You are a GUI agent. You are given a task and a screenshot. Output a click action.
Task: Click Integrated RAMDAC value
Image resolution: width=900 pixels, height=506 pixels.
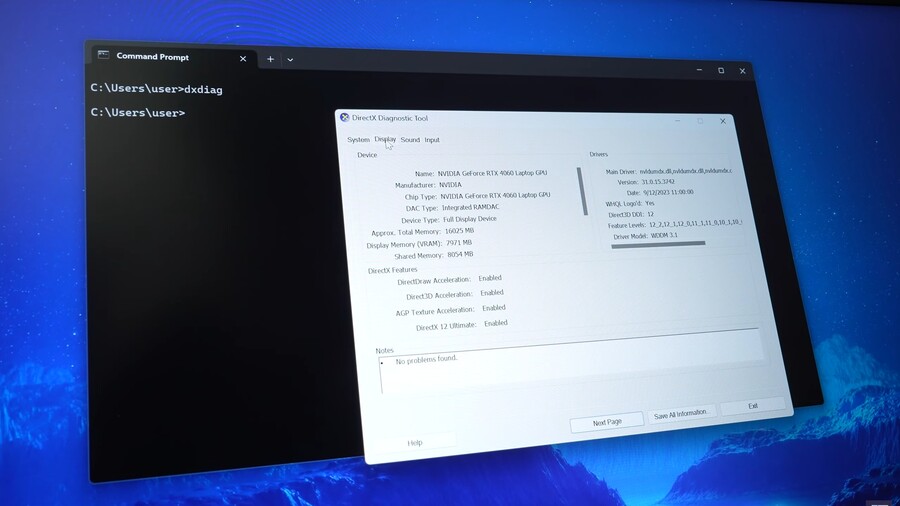pos(471,207)
